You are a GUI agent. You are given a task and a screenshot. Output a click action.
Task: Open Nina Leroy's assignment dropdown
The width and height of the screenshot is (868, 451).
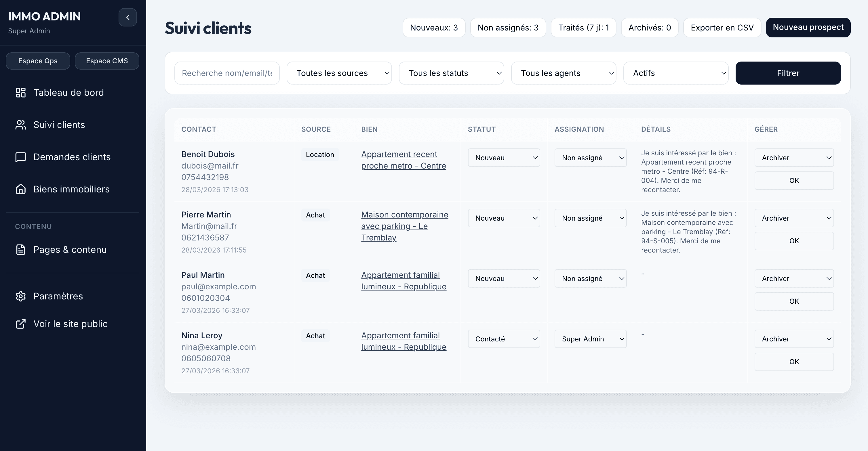[590, 339]
